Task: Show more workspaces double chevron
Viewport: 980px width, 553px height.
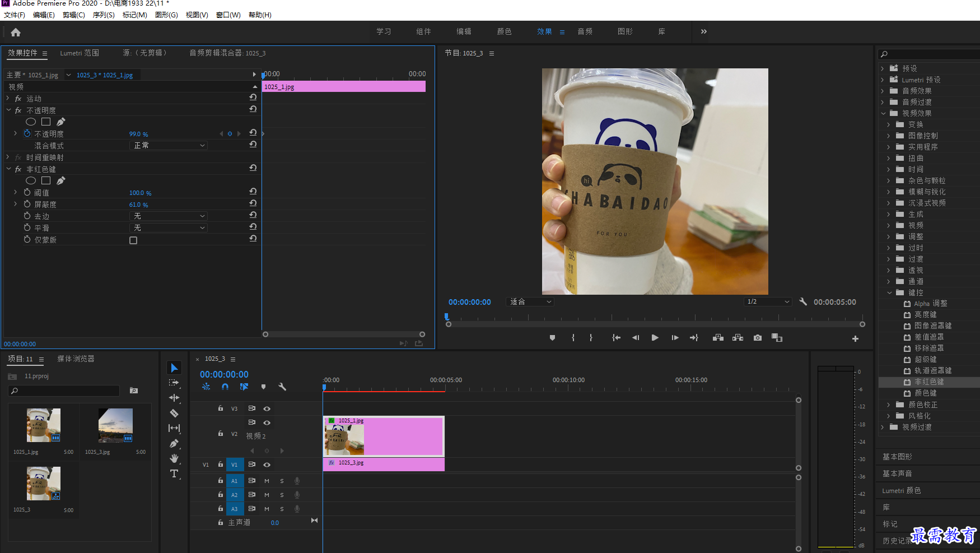Action: [x=704, y=31]
